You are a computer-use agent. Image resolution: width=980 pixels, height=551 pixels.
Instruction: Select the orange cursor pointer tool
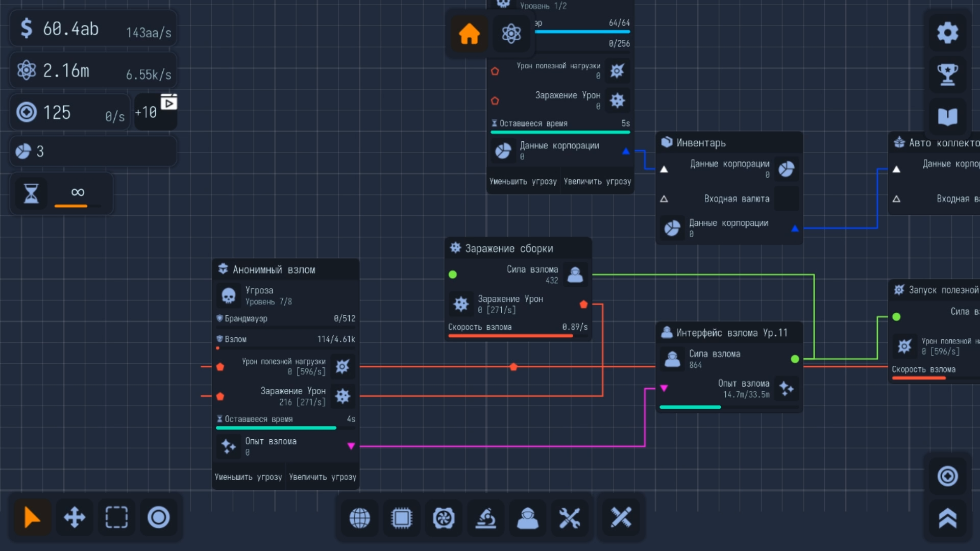[x=32, y=517]
